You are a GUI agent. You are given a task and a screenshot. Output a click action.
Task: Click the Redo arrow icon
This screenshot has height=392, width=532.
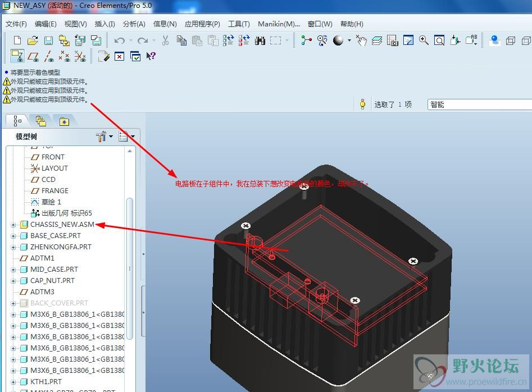143,40
